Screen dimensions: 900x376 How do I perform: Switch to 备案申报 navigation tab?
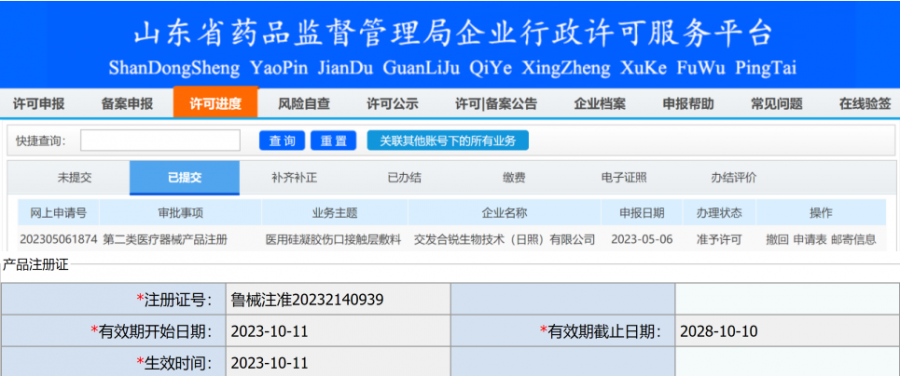[x=127, y=104]
